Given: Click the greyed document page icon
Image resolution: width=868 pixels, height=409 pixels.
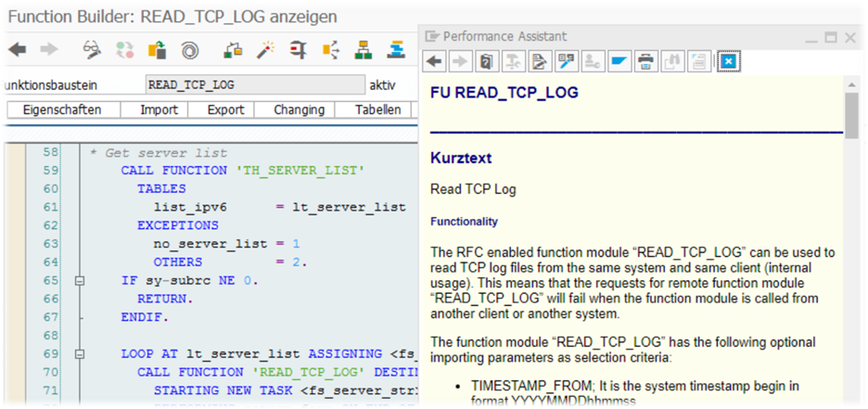Looking at the screenshot, I should (x=698, y=61).
